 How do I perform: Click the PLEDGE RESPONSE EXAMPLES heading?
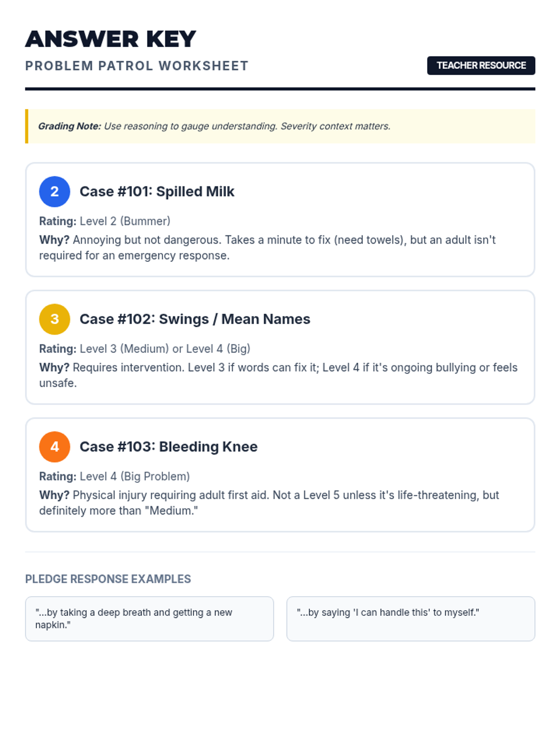coord(108,579)
